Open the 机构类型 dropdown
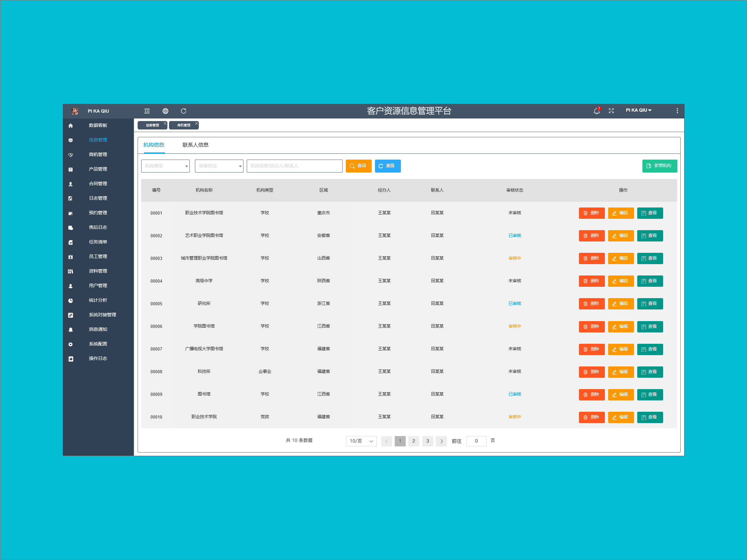 coord(165,166)
